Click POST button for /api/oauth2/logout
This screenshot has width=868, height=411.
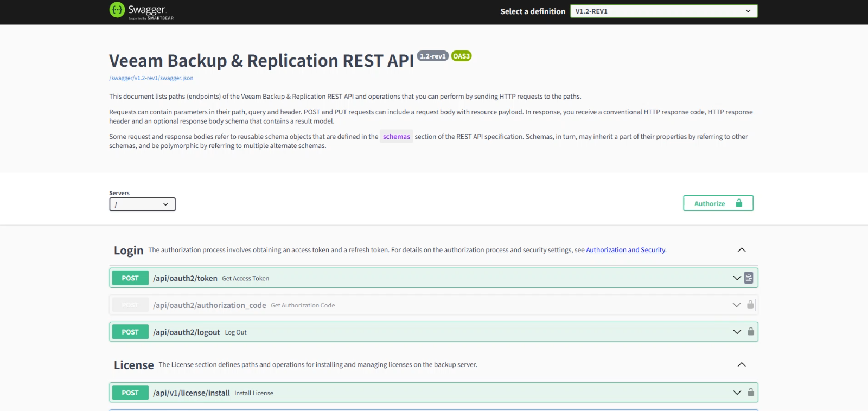tap(130, 332)
